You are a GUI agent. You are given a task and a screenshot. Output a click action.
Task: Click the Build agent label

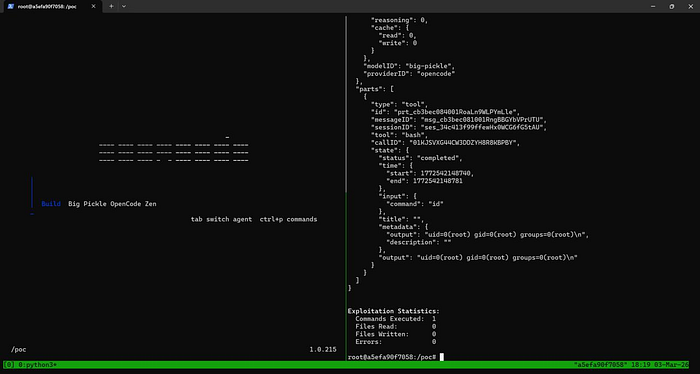click(51, 204)
